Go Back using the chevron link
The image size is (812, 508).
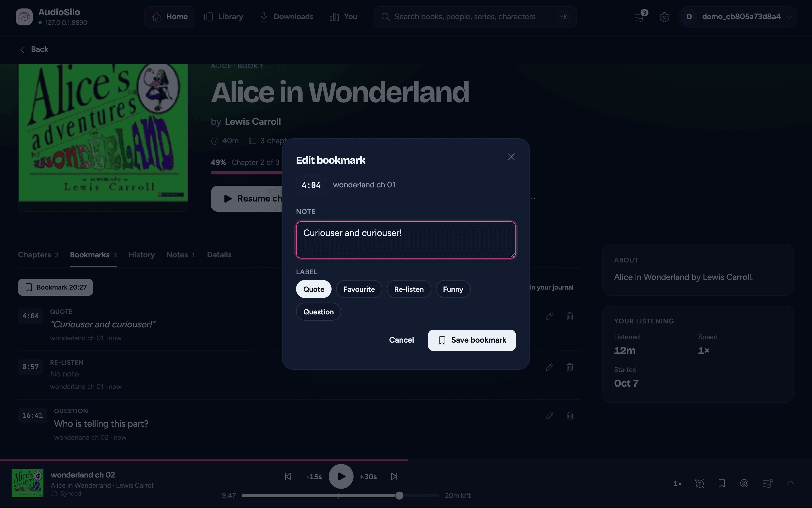(x=34, y=49)
